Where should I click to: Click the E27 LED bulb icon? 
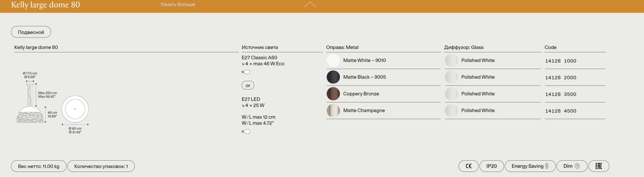pyautogui.click(x=246, y=132)
